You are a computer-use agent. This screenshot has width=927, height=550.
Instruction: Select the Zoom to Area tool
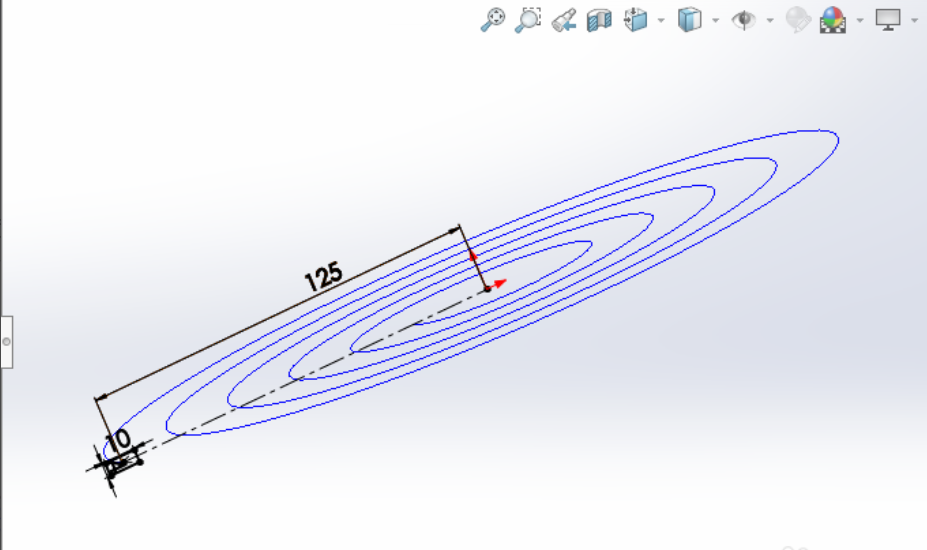pos(528,20)
